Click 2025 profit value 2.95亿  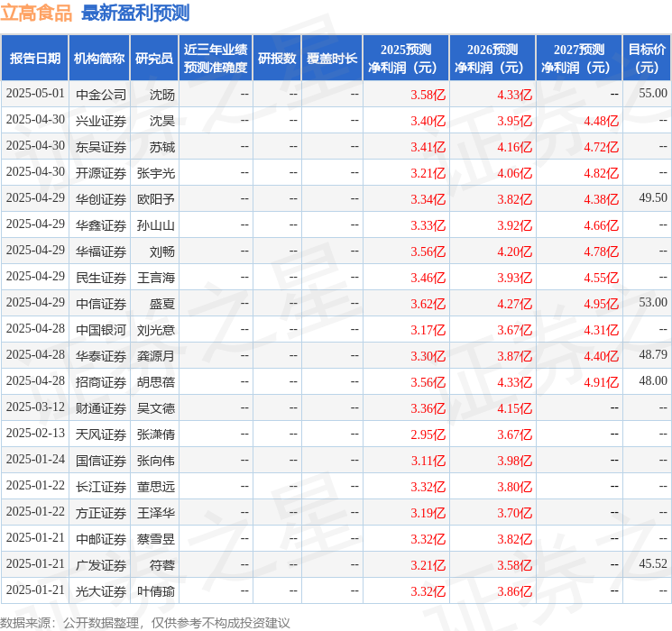click(428, 434)
